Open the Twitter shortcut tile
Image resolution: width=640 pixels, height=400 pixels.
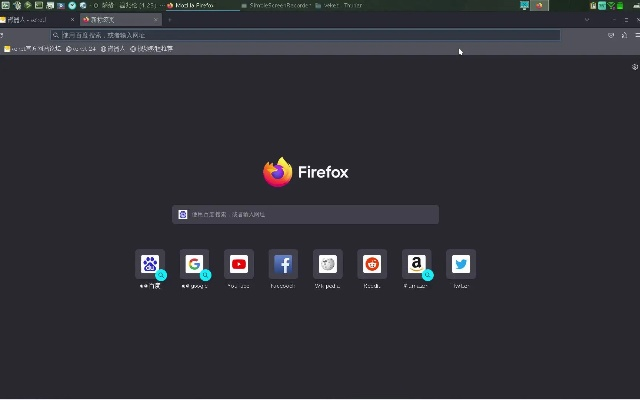coord(461,264)
